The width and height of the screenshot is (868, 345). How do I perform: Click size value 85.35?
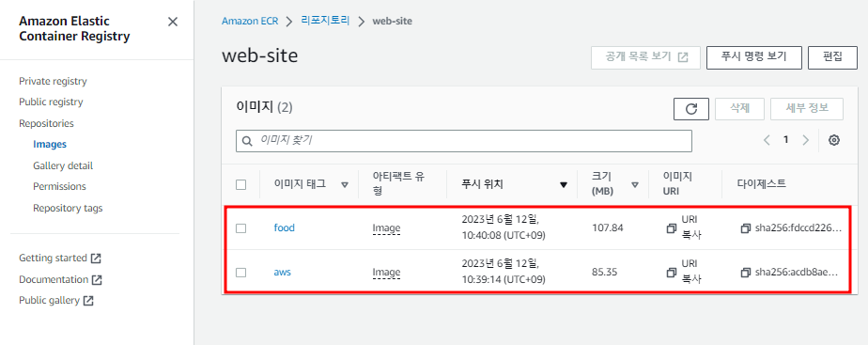605,273
